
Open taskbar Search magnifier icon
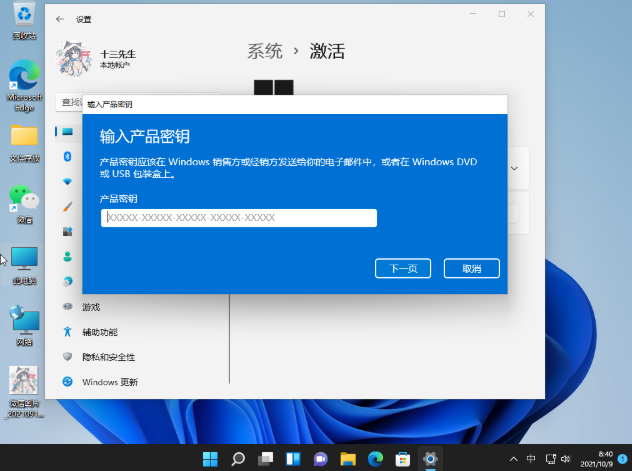click(x=238, y=459)
